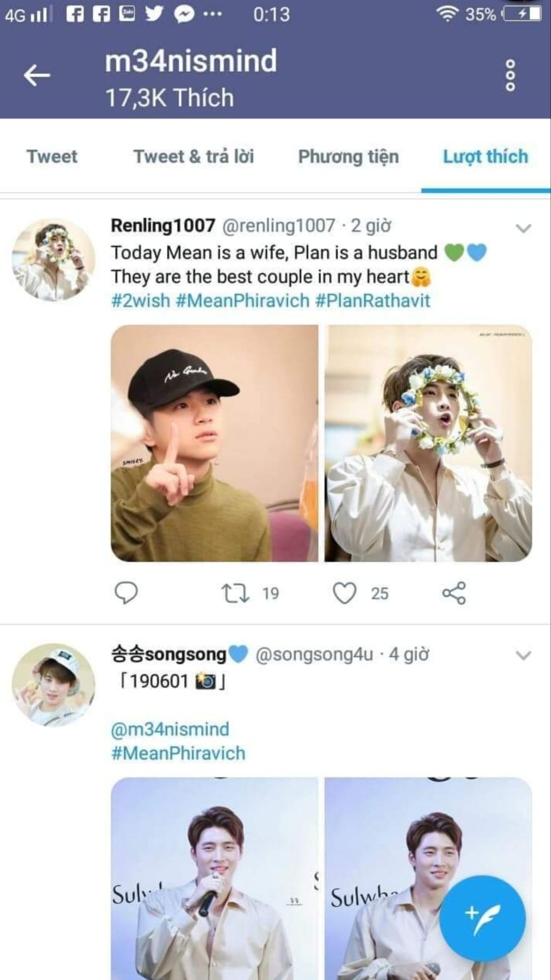
Task: Open songsong4u's profile avatar
Action: [54, 685]
